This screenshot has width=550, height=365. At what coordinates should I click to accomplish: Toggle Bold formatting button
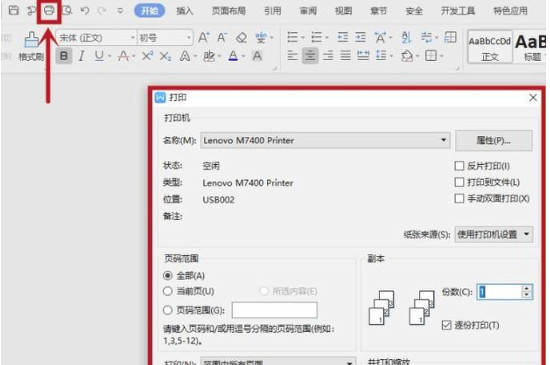click(x=64, y=56)
